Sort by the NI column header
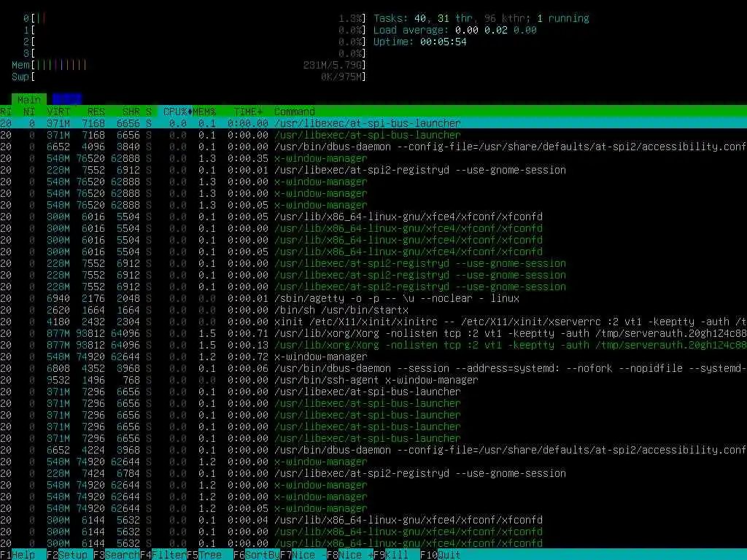This screenshot has width=747, height=560. pos(29,112)
